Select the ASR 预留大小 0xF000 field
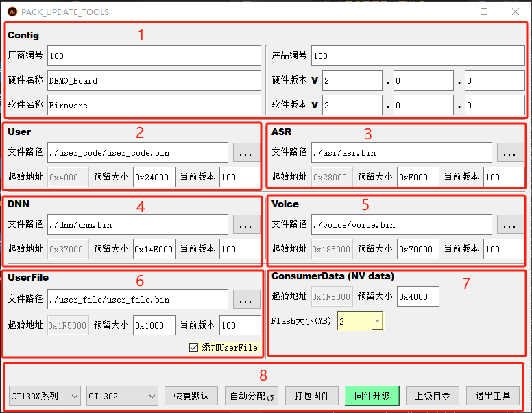Screen dimensions: 532x413 (x=418, y=177)
